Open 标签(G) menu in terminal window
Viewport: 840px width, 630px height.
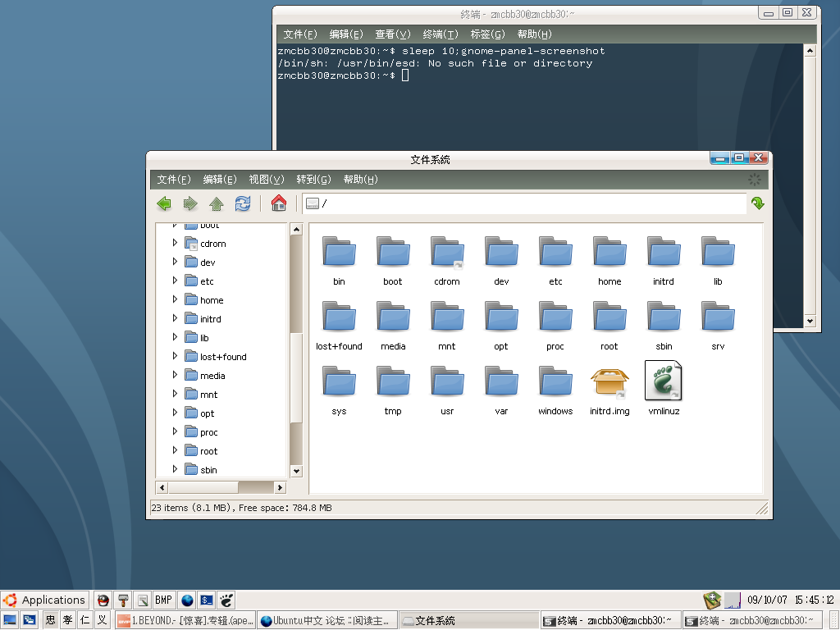[487, 34]
